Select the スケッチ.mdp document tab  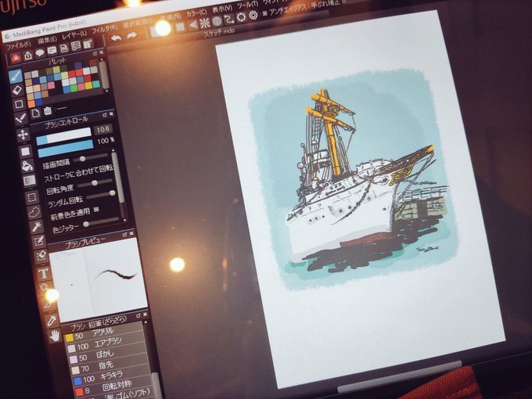220,33
